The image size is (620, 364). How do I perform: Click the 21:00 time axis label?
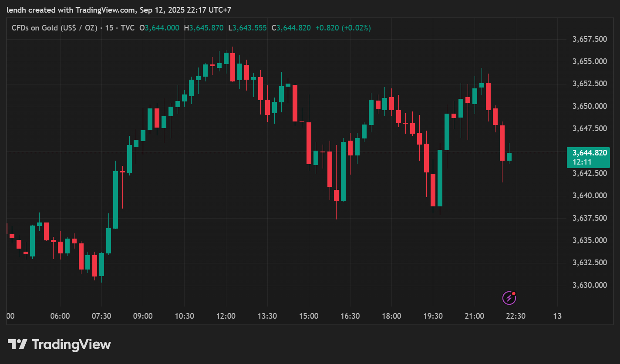click(474, 316)
